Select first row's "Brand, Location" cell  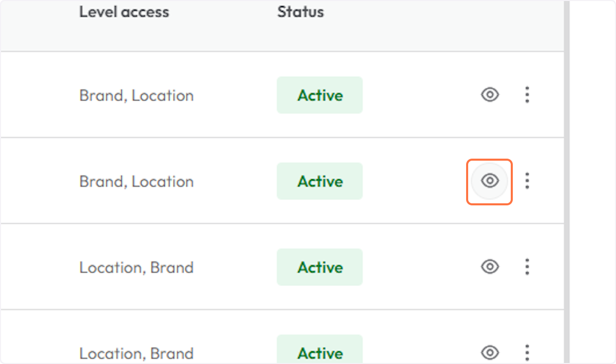[136, 95]
